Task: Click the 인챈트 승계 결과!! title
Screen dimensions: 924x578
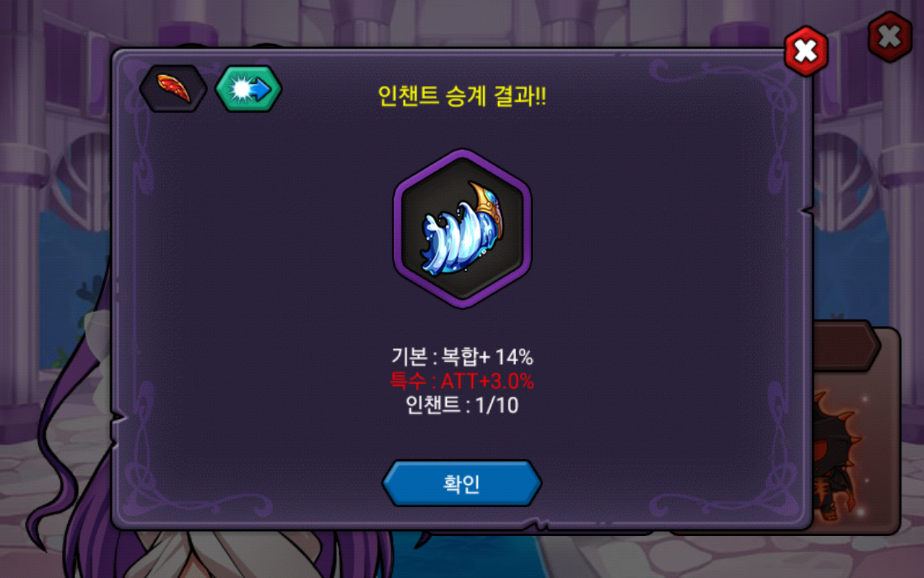Action: 462,97
